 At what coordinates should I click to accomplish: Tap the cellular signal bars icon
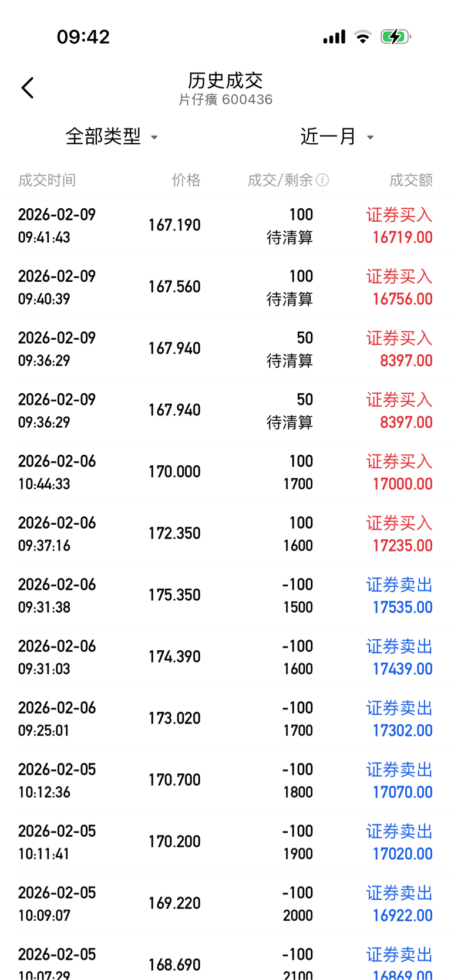(334, 37)
